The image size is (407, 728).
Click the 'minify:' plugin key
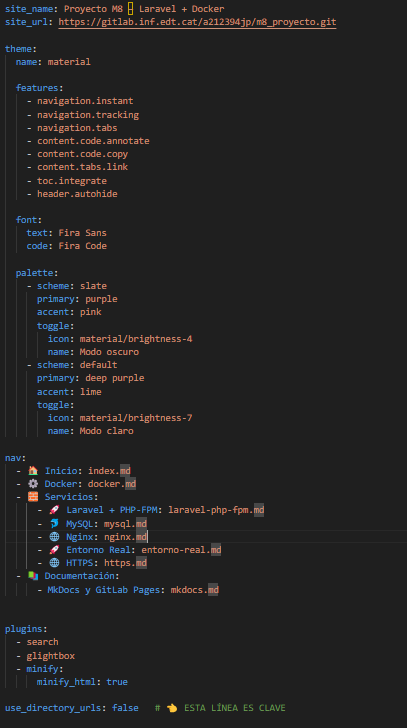(x=45, y=668)
